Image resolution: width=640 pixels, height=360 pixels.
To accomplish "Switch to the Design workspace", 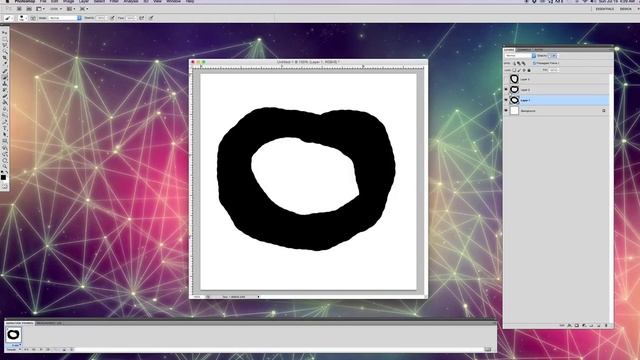I will pos(625,9).
